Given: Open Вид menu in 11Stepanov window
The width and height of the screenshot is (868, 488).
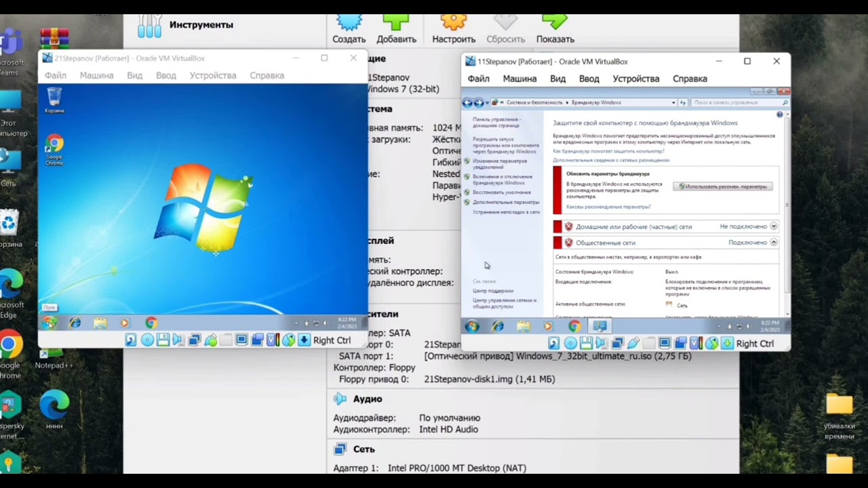Looking at the screenshot, I should click(557, 79).
